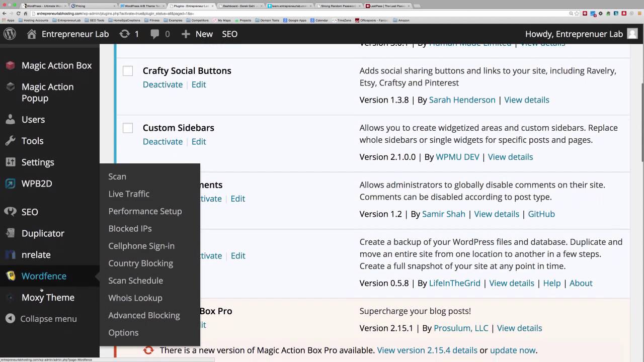
Task: Open the WordPress logo menu
Action: point(10,34)
